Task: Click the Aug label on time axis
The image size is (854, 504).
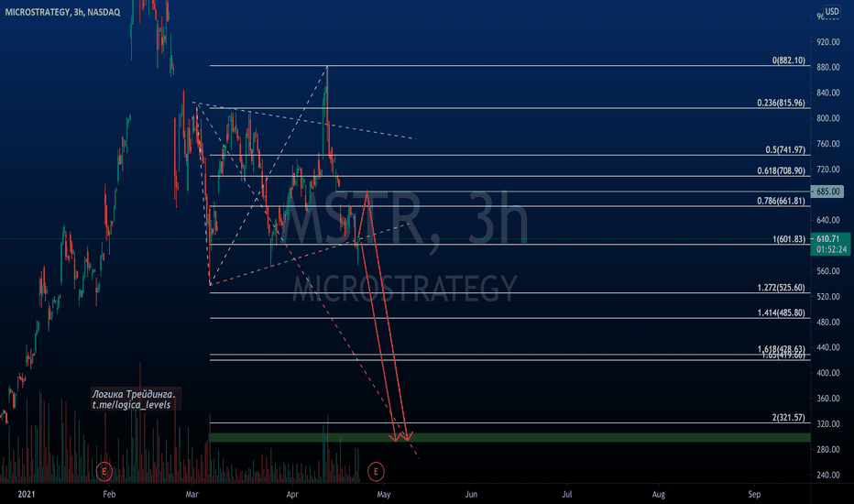Action: (x=659, y=494)
